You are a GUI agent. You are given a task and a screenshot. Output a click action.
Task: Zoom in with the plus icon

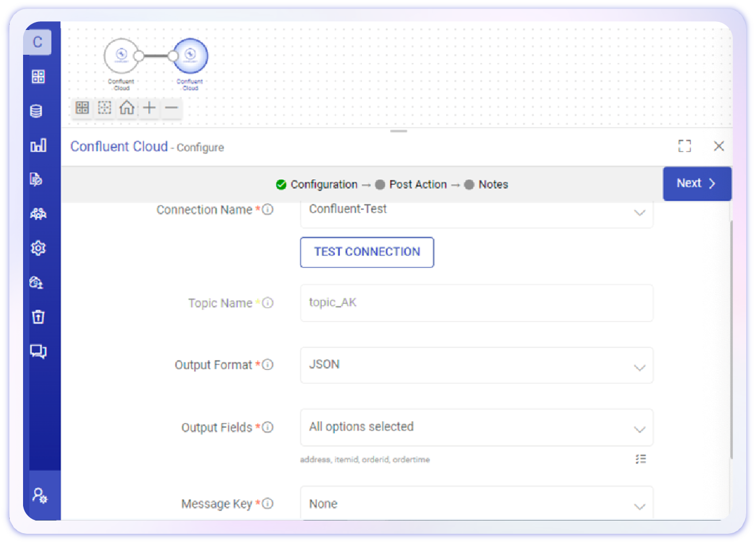[x=149, y=108]
